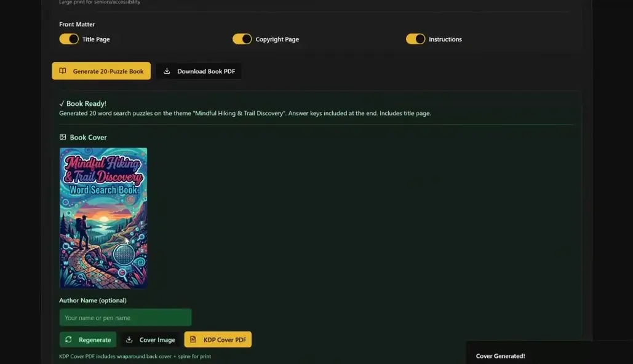The height and width of the screenshot is (364, 633).
Task: Generate the 20-Puzzle Book
Action: pos(102,71)
